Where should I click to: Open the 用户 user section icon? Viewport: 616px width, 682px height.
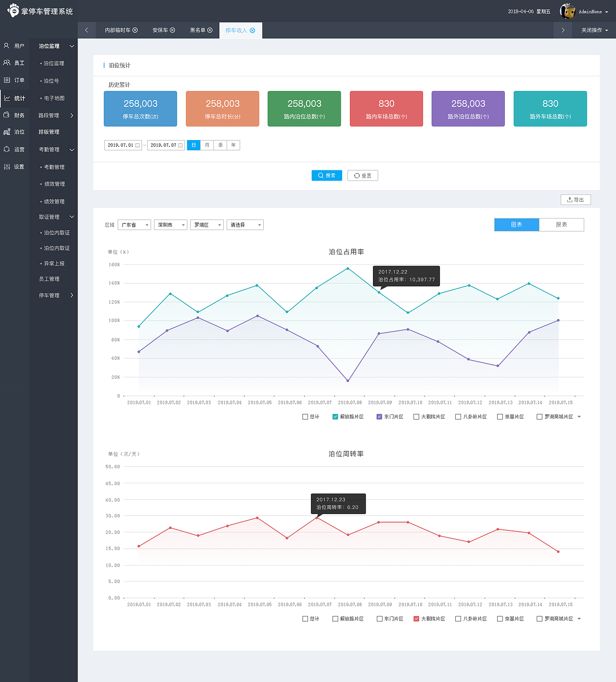click(6, 46)
